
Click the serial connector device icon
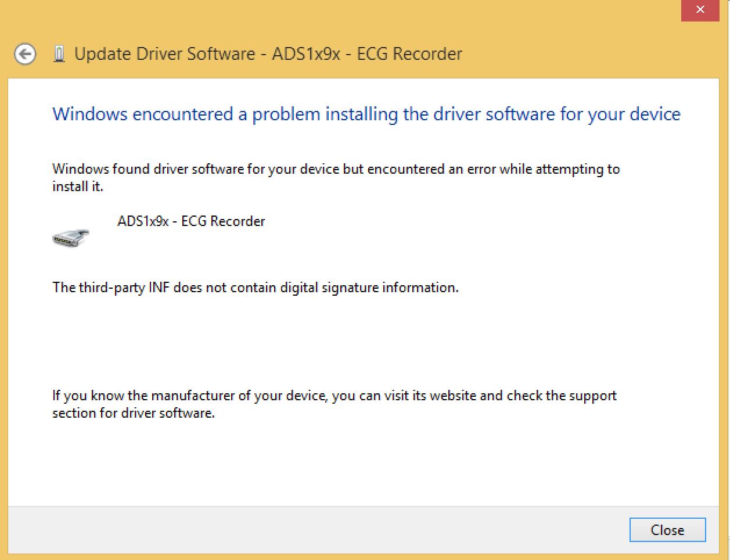pyautogui.click(x=71, y=236)
